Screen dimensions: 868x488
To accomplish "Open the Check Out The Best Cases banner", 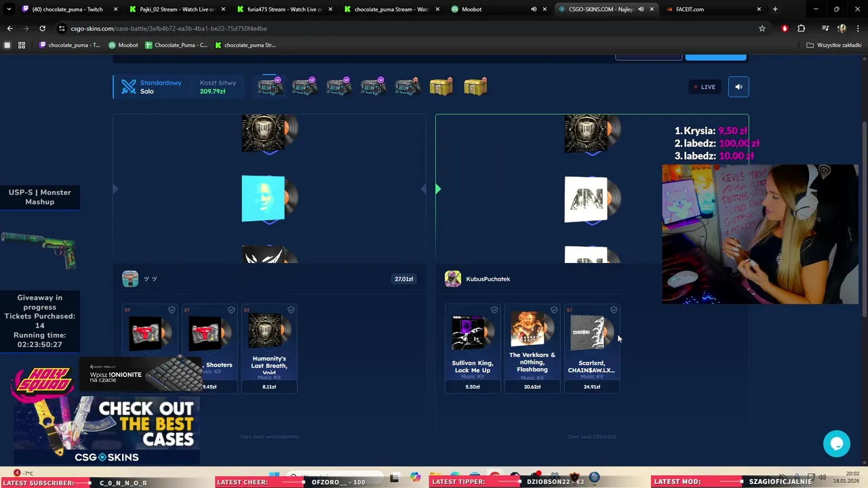I will tap(106, 431).
